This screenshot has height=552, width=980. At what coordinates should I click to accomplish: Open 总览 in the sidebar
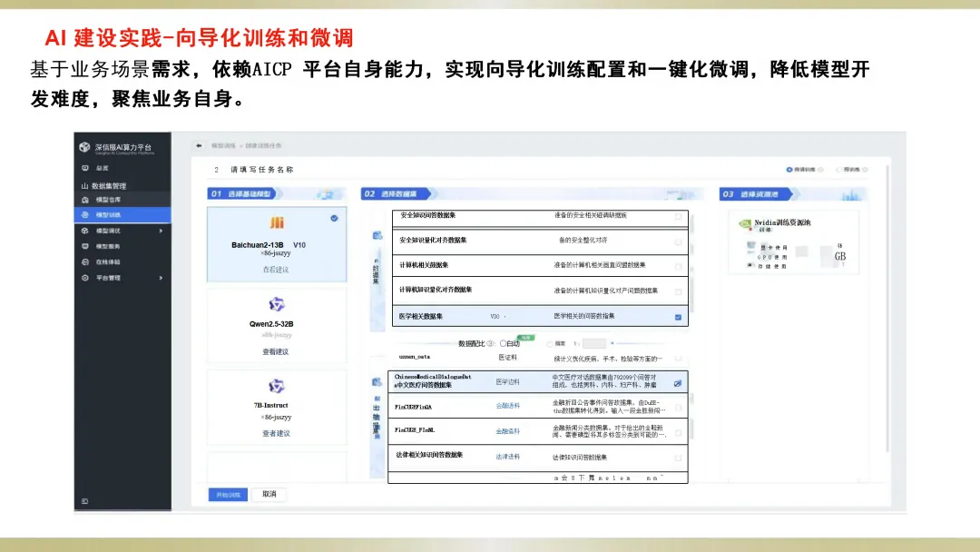(x=103, y=168)
